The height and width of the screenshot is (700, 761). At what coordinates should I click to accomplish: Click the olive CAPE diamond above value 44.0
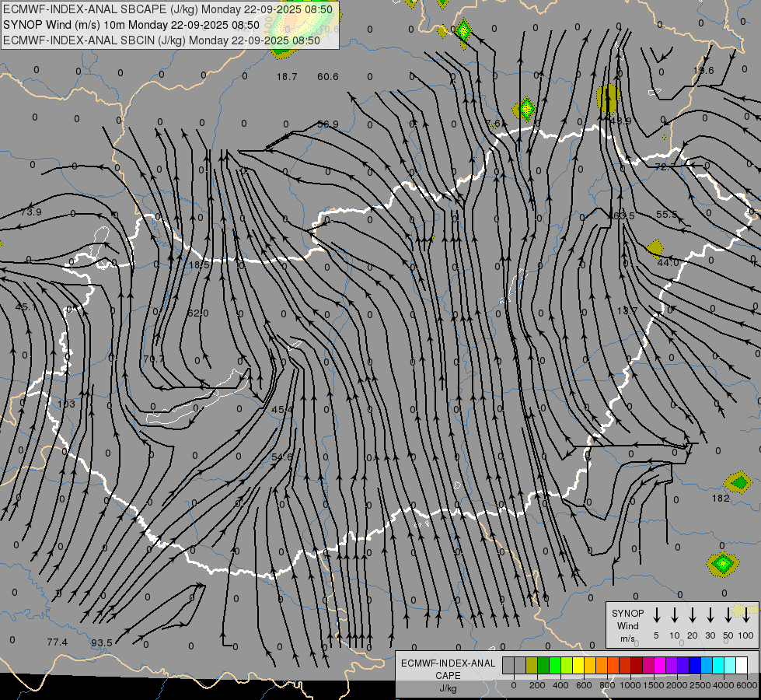(655, 249)
